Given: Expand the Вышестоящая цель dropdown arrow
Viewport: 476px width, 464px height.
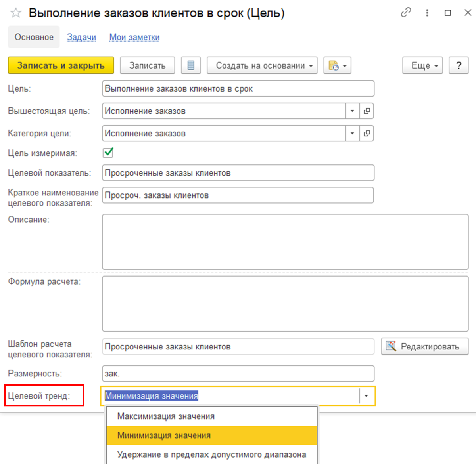Looking at the screenshot, I should pos(352,111).
